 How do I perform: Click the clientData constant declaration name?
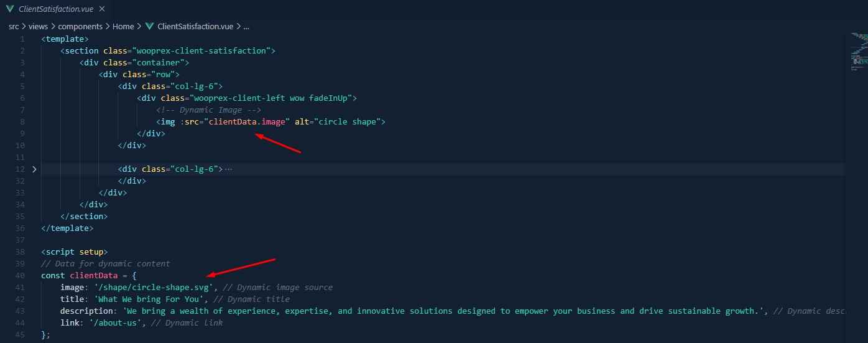(x=93, y=276)
